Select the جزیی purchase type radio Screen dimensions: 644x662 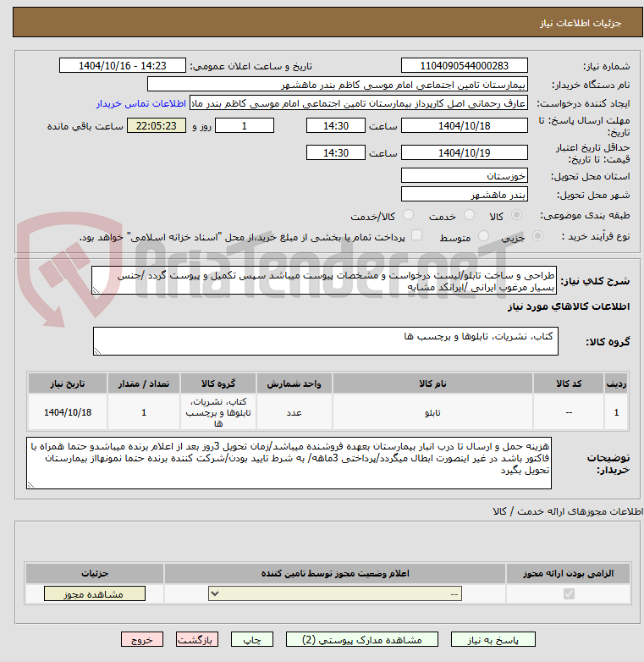537,236
